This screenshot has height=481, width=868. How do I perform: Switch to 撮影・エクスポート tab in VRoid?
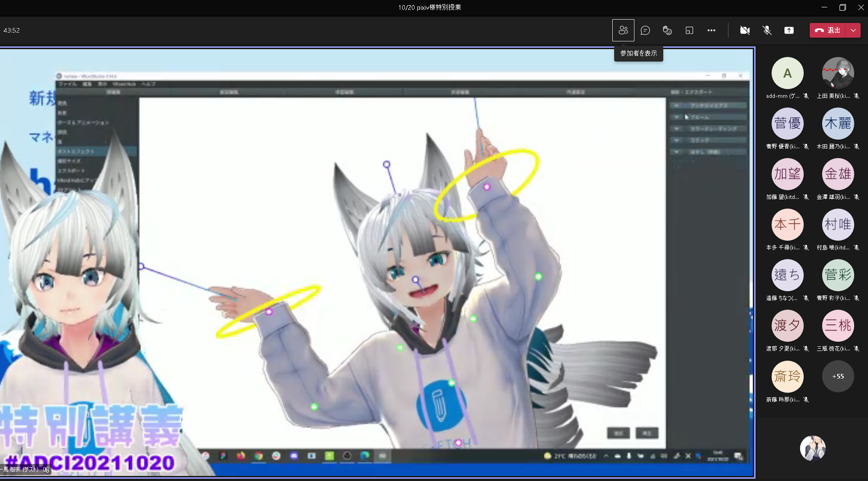tap(691, 92)
